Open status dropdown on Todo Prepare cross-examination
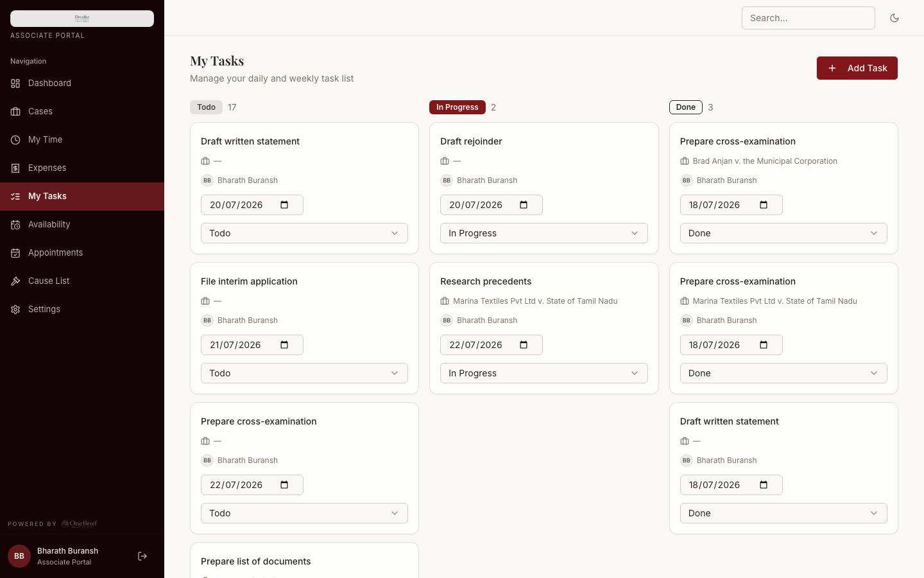924x578 pixels. click(x=304, y=513)
